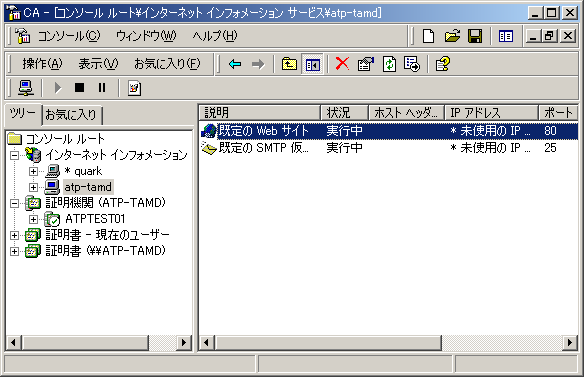Viewport: 584px width, 377px height.
Task: Sort the list by the 状況 column header
Action: 344,112
